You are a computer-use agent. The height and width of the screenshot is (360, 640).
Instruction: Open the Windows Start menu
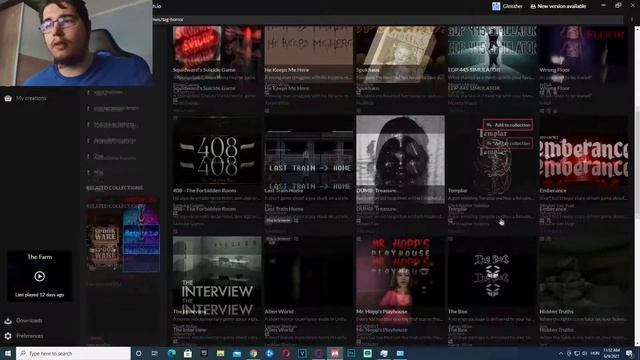coord(7,353)
